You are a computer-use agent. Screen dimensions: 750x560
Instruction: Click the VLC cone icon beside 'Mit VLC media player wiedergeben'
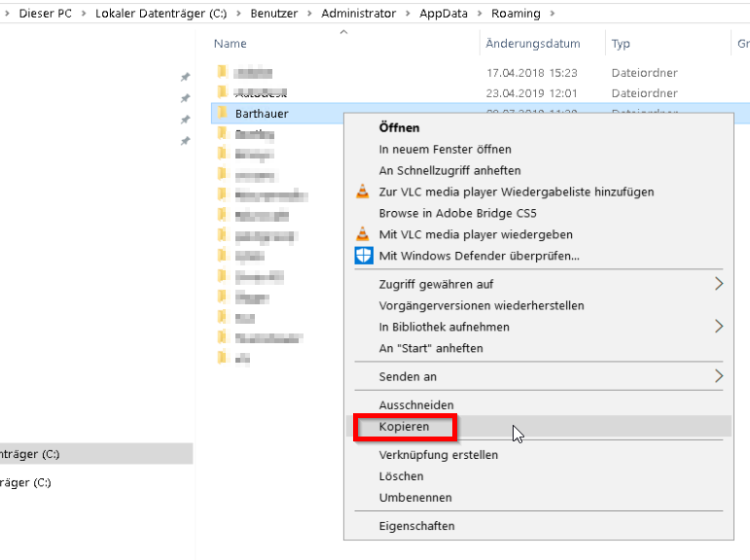click(x=362, y=234)
